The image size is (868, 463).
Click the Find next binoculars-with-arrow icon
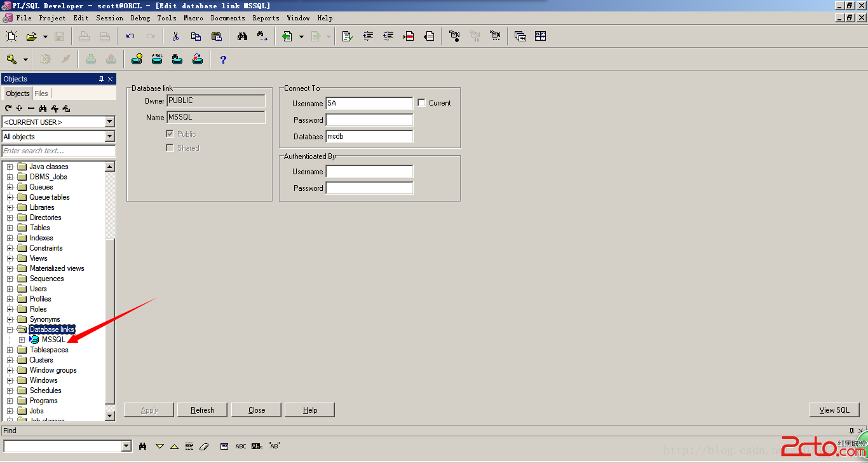pyautogui.click(x=262, y=37)
